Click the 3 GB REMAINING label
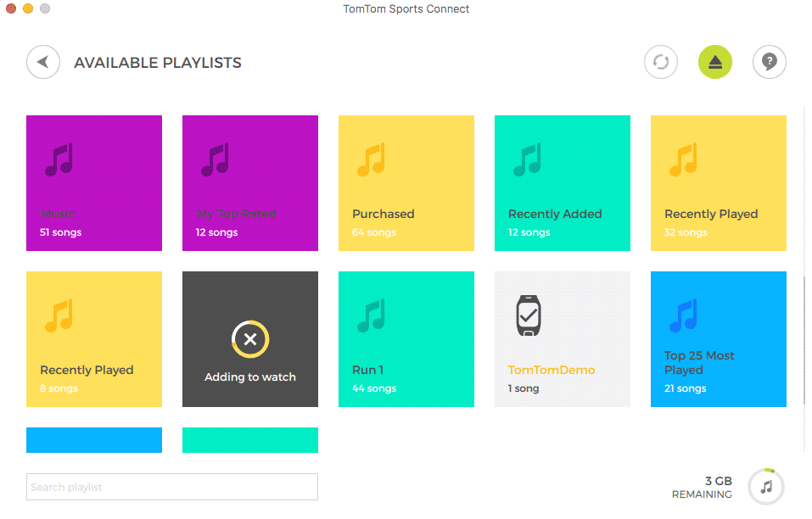The image size is (812, 519). point(703,488)
